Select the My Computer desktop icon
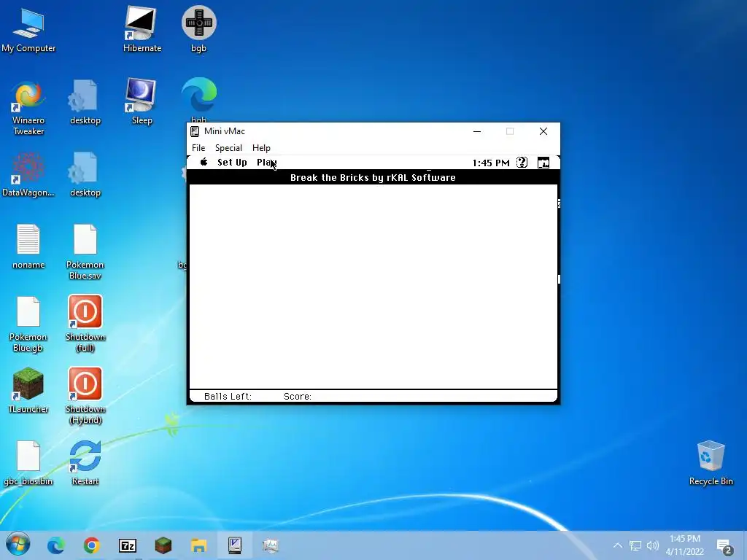 [x=28, y=29]
